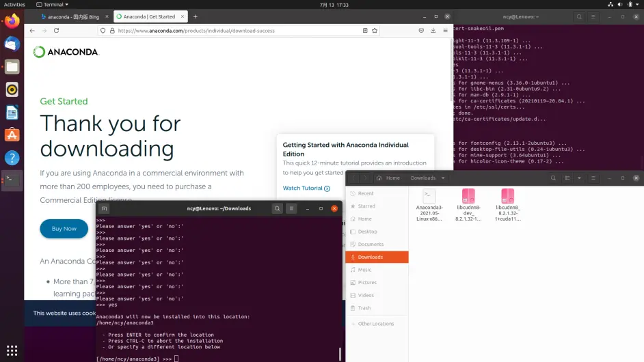Open Firefox from the Ubuntu dock

(12, 20)
